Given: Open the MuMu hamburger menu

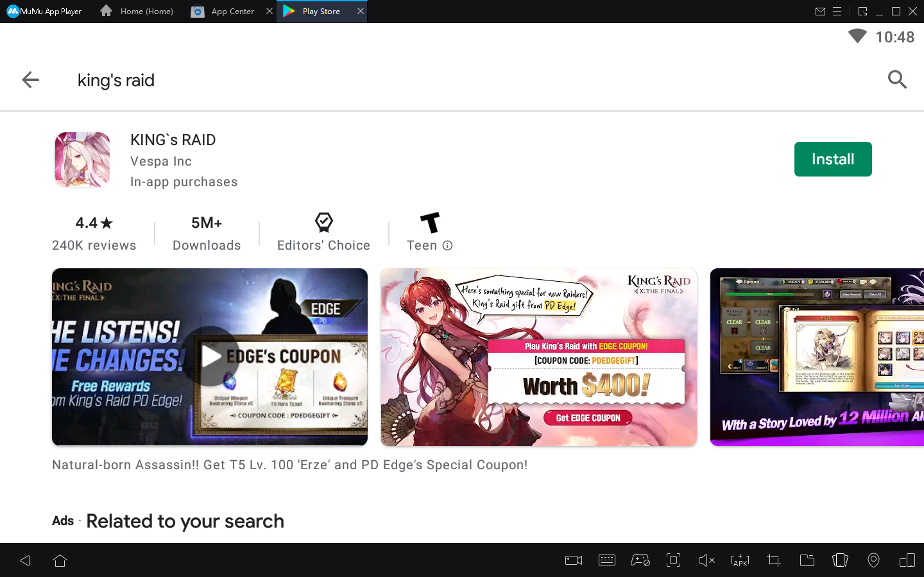Looking at the screenshot, I should point(837,12).
